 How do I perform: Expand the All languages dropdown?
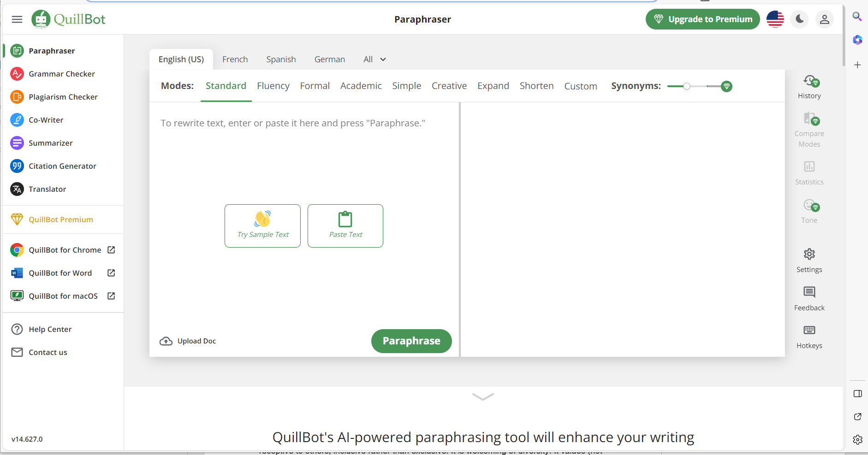[375, 59]
